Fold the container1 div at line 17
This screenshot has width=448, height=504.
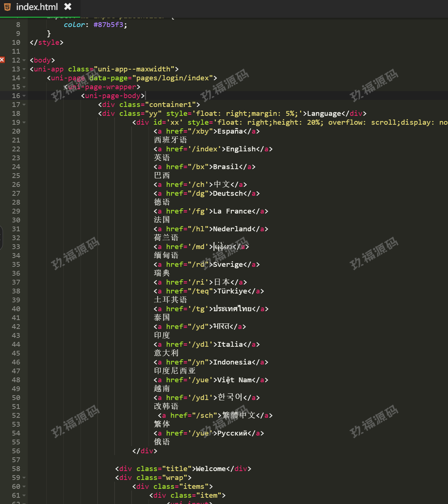pos(24,105)
